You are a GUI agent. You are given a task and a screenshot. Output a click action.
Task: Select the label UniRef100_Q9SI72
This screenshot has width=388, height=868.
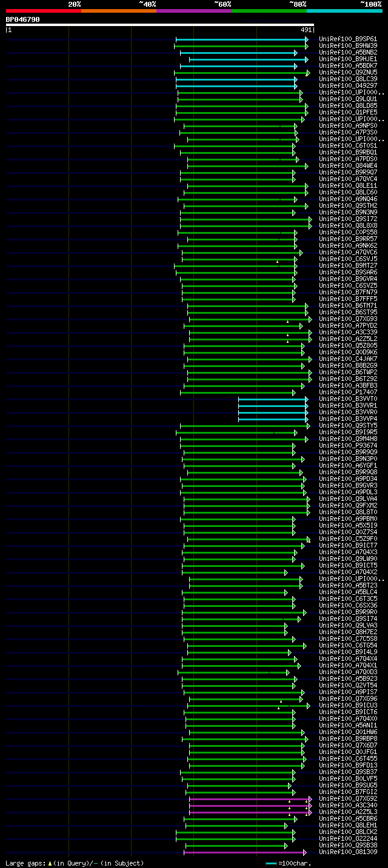(348, 219)
